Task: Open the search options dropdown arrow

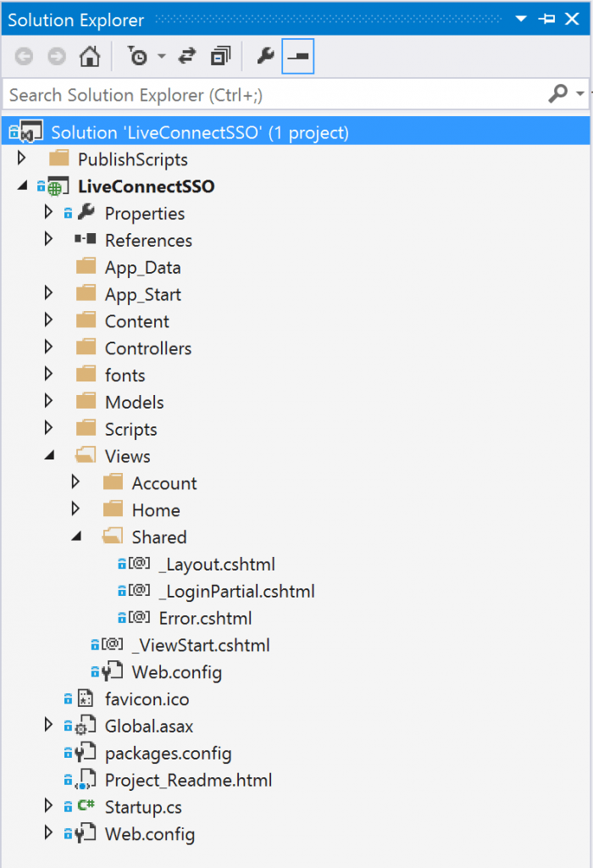Action: [x=579, y=93]
